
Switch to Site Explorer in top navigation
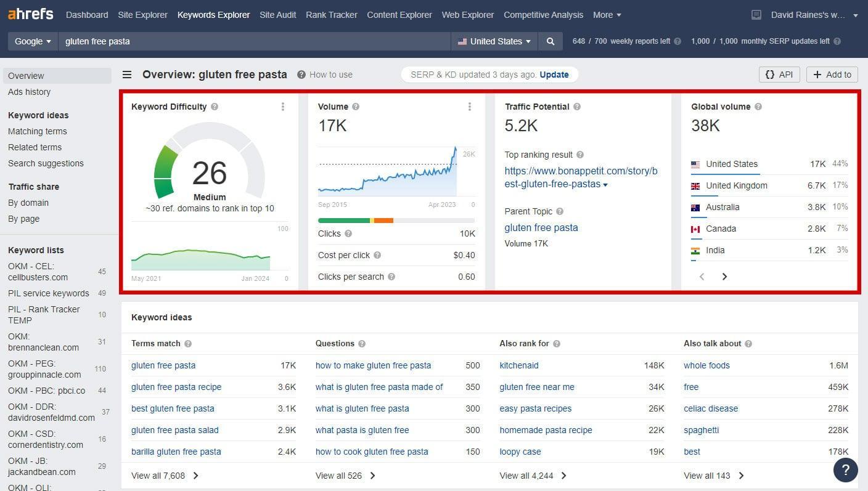142,14
